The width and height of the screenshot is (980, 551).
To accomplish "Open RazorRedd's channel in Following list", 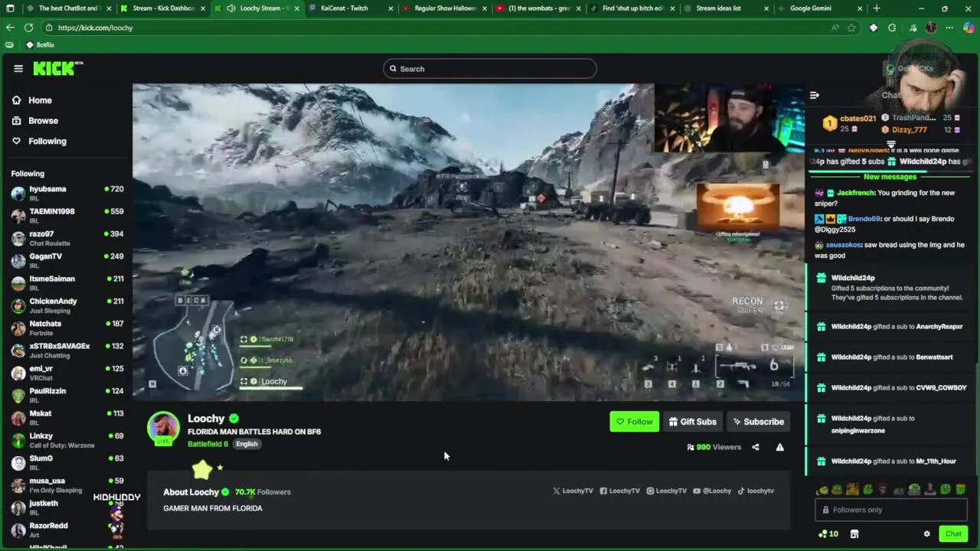I will (67, 530).
